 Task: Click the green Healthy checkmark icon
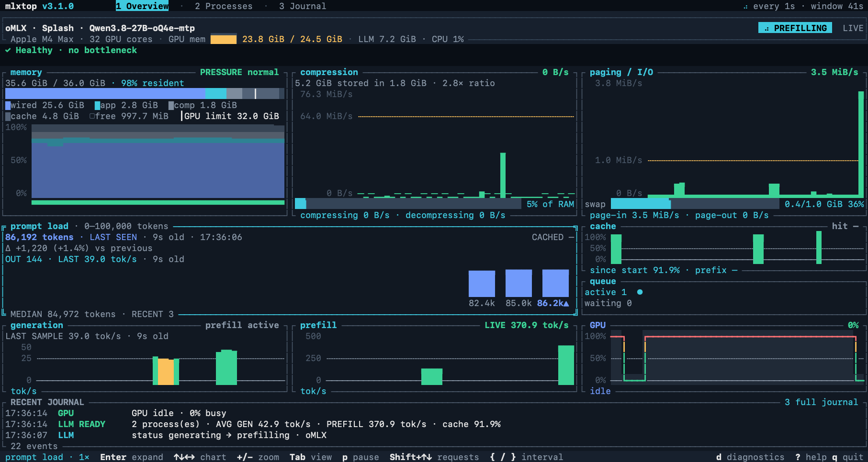point(8,50)
